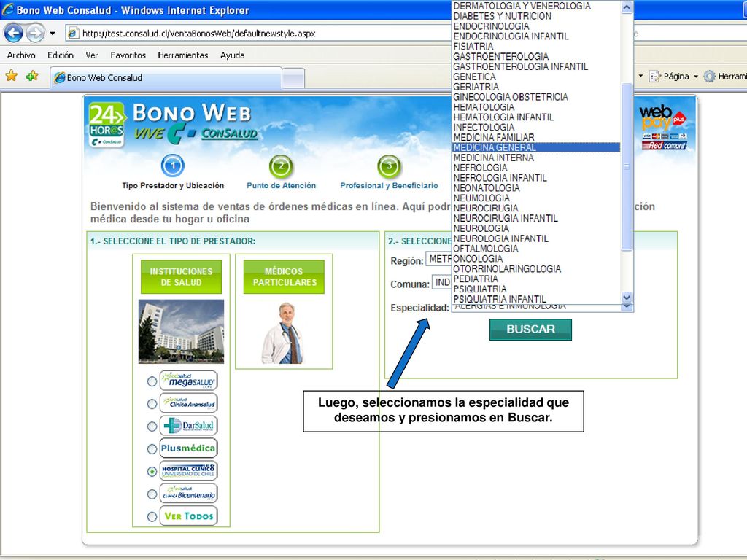Collapse Especialidad dropdown via its arrow
Image resolution: width=747 pixels, height=560 pixels.
pos(627,307)
